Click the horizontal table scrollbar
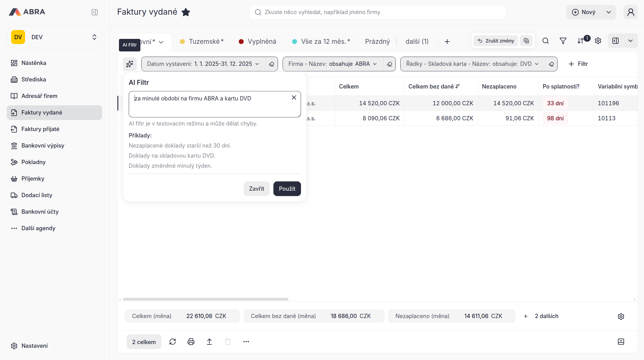The width and height of the screenshot is (644, 360). pos(205,299)
